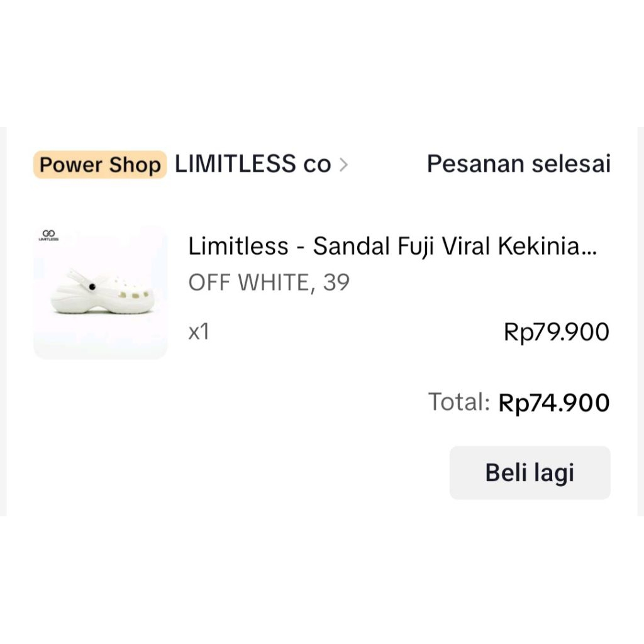Click the Rp79.900 item price
The width and height of the screenshot is (644, 644).
point(557,331)
